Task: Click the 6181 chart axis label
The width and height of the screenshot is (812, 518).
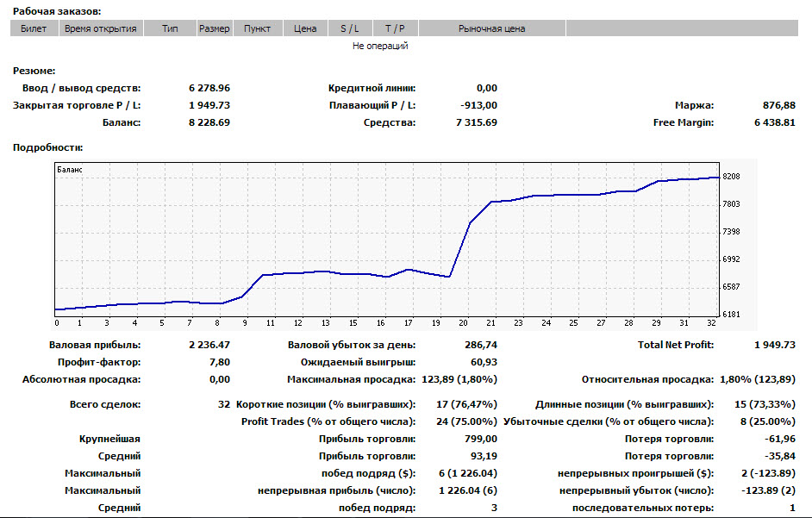Action: (x=731, y=314)
